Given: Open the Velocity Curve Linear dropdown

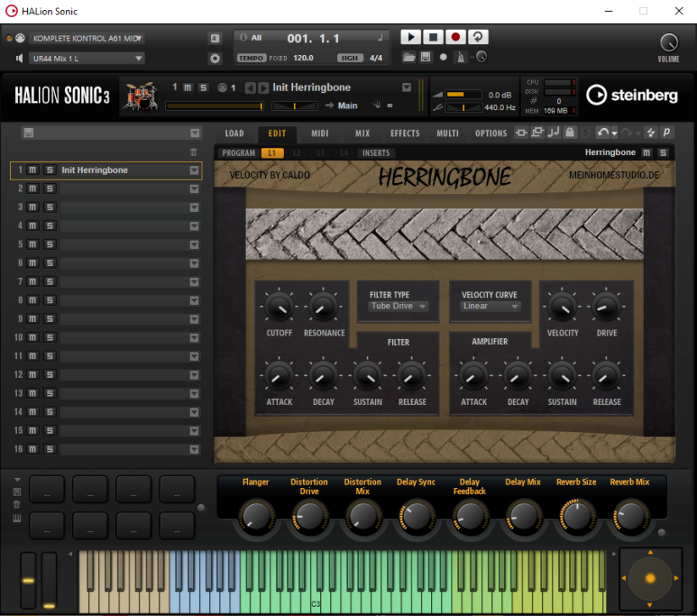Looking at the screenshot, I should pos(490,306).
